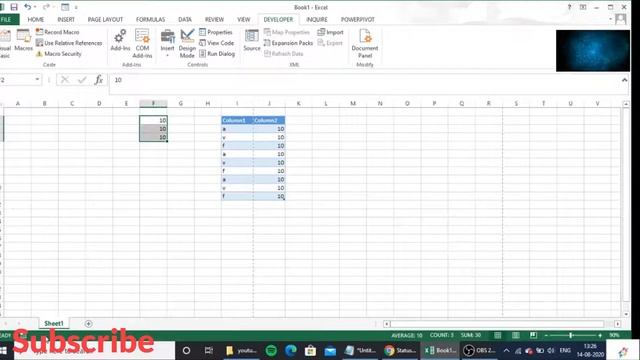Screen dimensions: 640x360
Task: Expand the formula bar chevron
Action: [x=624, y=80]
